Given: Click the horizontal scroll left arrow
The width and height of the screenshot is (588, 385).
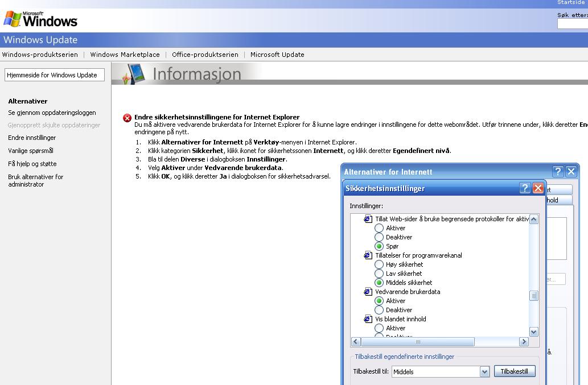Looking at the screenshot, I should (x=356, y=342).
